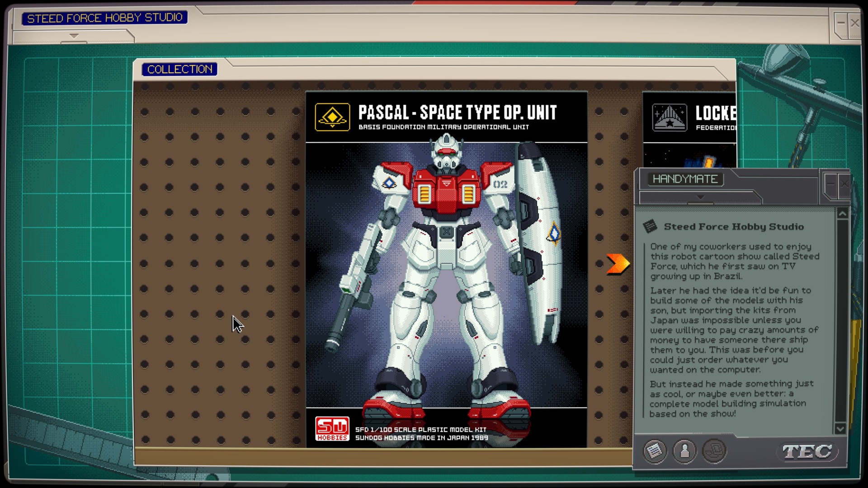Expand the Steed Force Hobby Studio title dropdown
The width and height of the screenshot is (868, 488).
(74, 36)
